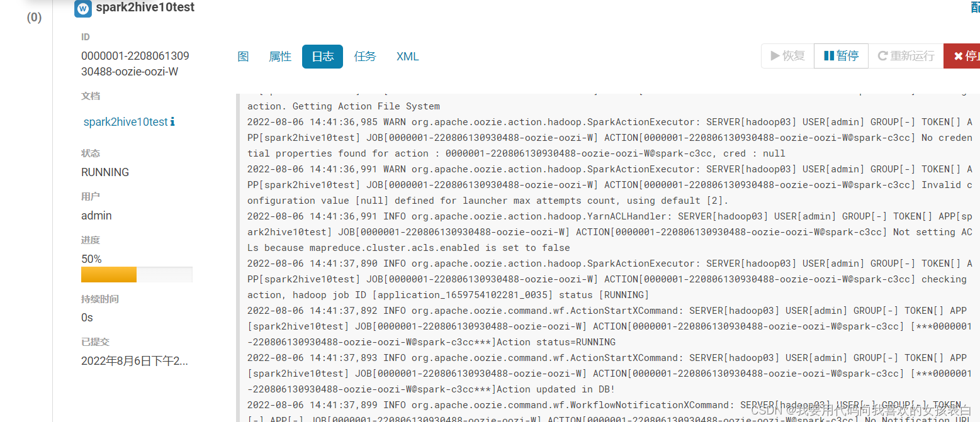Click the workflow ID text 0000001-220806130930488-oozie-oozi-W
The image size is (980, 422).
tap(135, 64)
